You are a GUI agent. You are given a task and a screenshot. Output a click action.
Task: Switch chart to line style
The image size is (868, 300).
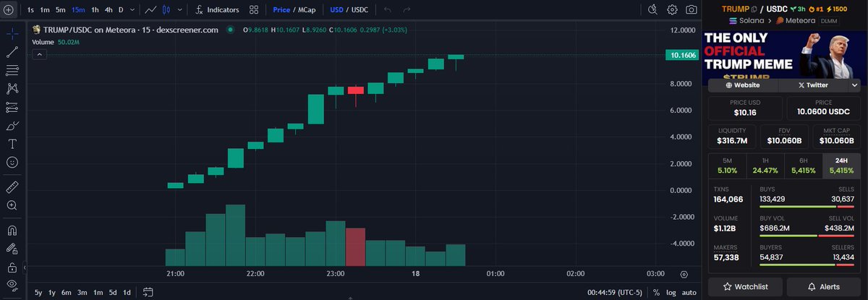149,10
